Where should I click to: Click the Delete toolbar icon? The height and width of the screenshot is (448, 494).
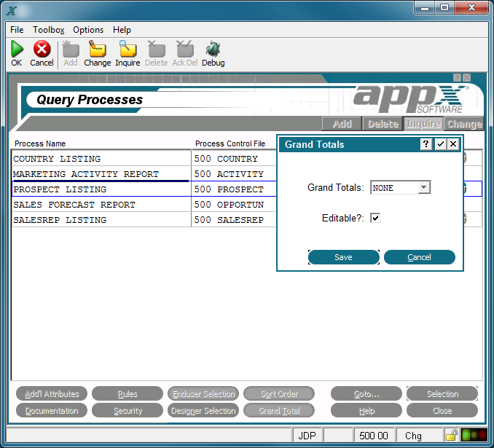(156, 49)
